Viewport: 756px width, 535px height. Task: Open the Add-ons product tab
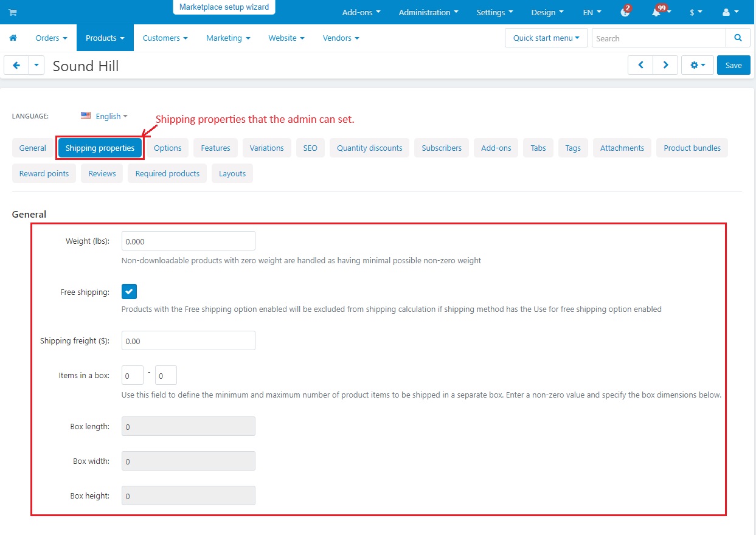(x=496, y=148)
